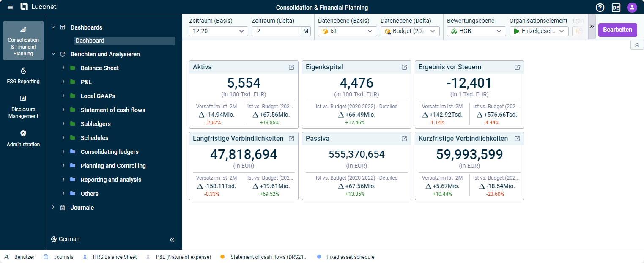Open the Bewertungsebene HGB dropdown

click(x=477, y=31)
